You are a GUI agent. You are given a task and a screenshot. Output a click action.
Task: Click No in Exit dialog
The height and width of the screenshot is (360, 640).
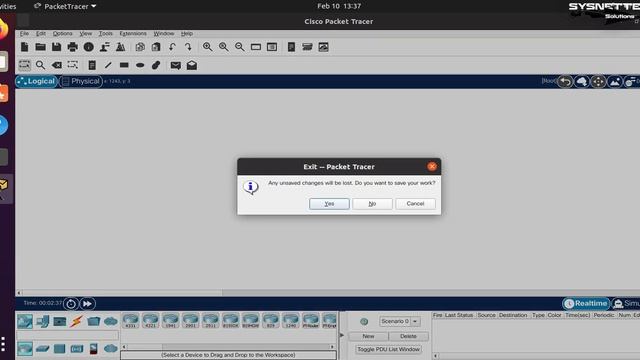click(372, 204)
